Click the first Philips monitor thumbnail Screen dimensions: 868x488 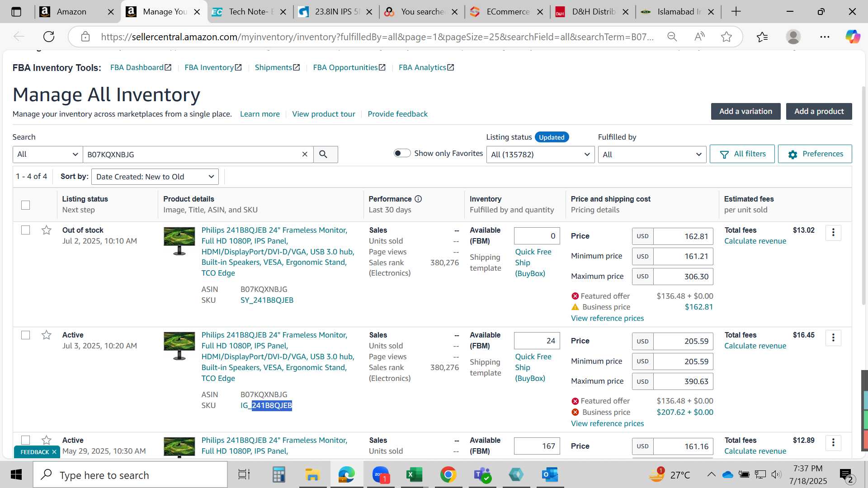(x=179, y=241)
